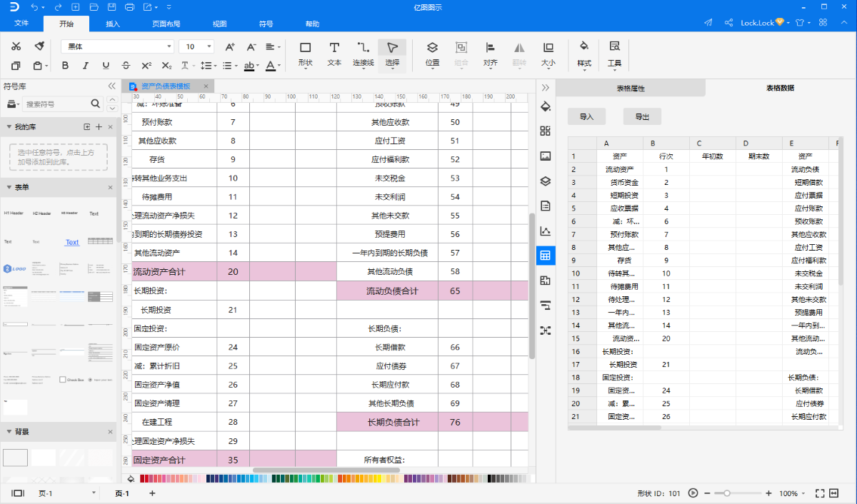Collapse the 我的库 library section
This screenshot has width=857, height=504.
click(9, 127)
